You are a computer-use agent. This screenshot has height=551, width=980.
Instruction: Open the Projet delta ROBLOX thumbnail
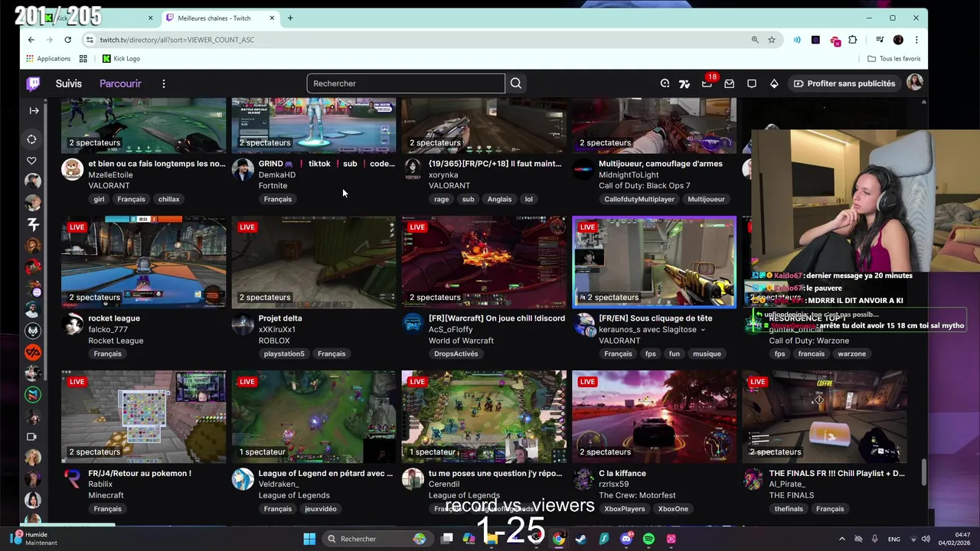(x=314, y=262)
